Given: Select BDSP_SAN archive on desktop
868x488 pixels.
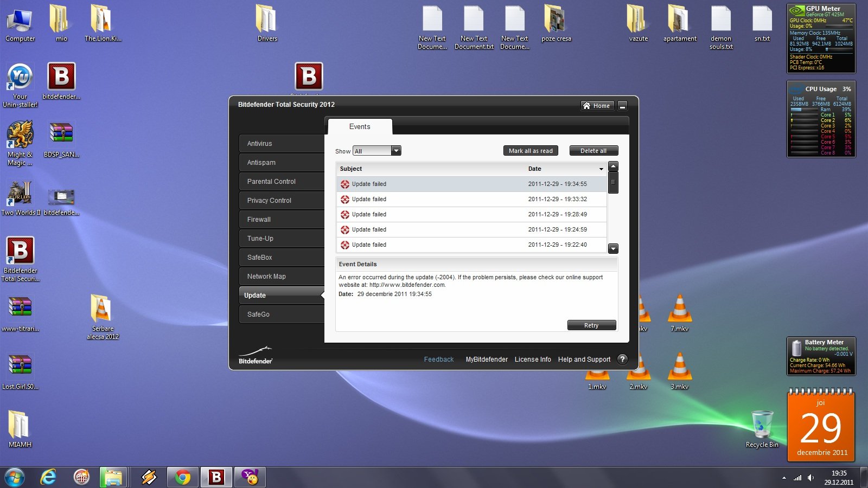Looking at the screenshot, I should point(61,140).
